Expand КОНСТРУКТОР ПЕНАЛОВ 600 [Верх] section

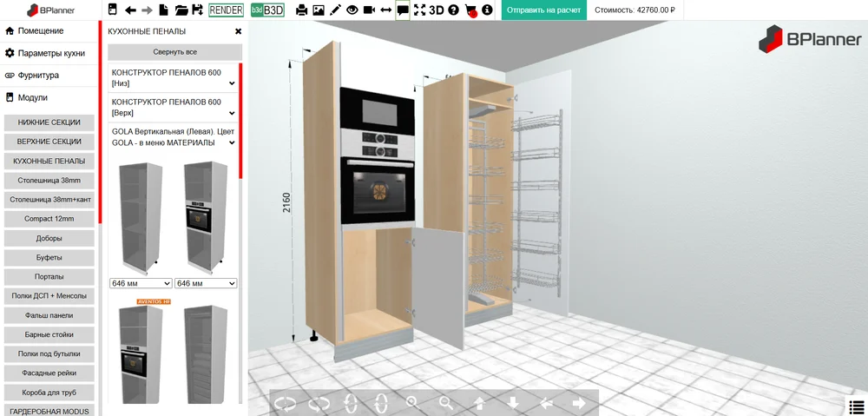point(174,108)
